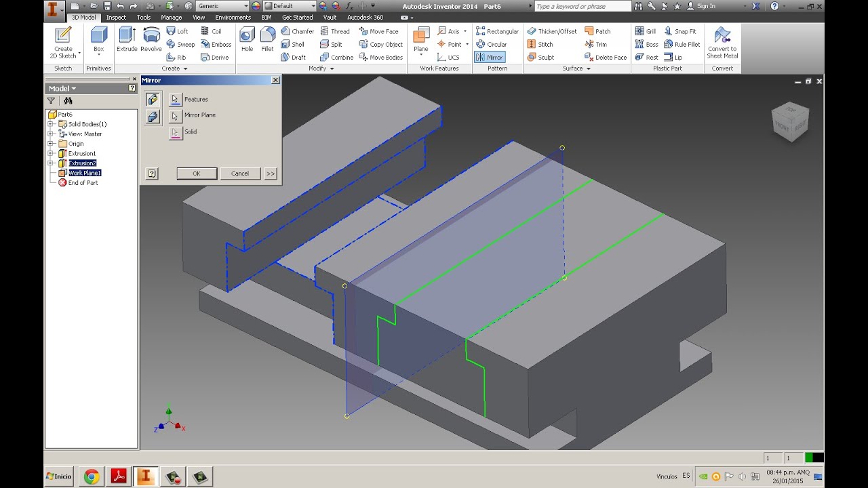The width and height of the screenshot is (868, 488).
Task: Confirm Mirror dialog with OK
Action: point(197,174)
